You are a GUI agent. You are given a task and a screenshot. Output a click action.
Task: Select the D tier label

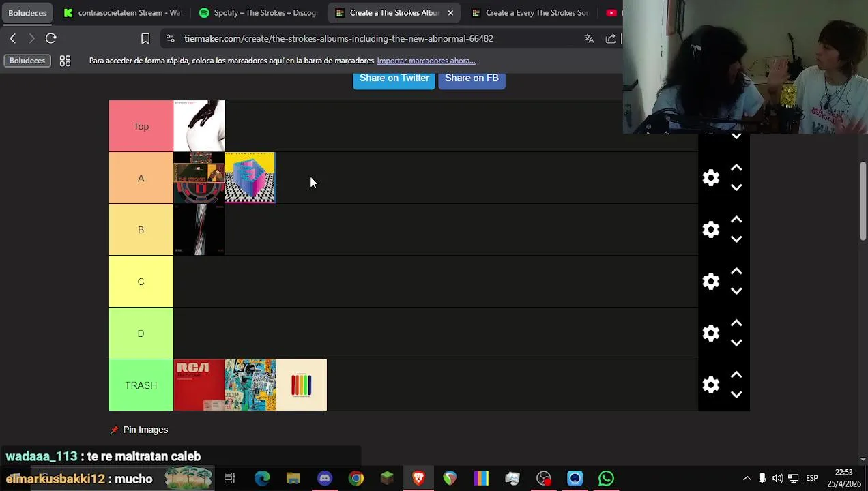(141, 333)
